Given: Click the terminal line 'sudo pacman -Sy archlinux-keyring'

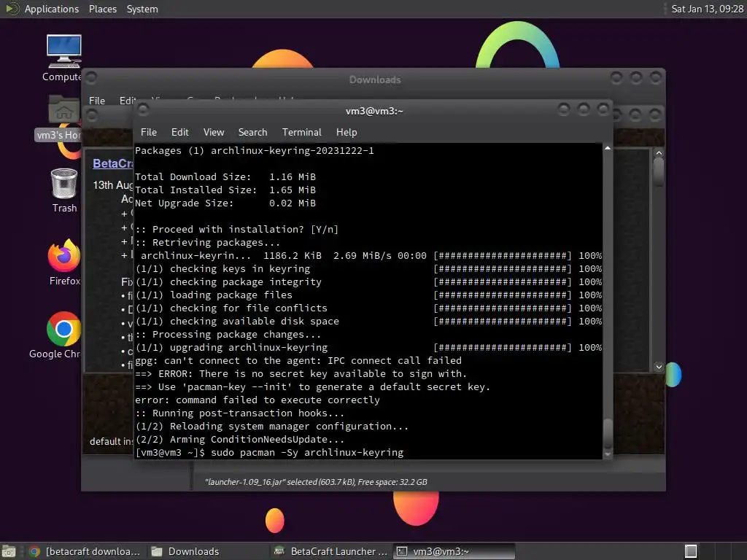Looking at the screenshot, I should pyautogui.click(x=307, y=452).
